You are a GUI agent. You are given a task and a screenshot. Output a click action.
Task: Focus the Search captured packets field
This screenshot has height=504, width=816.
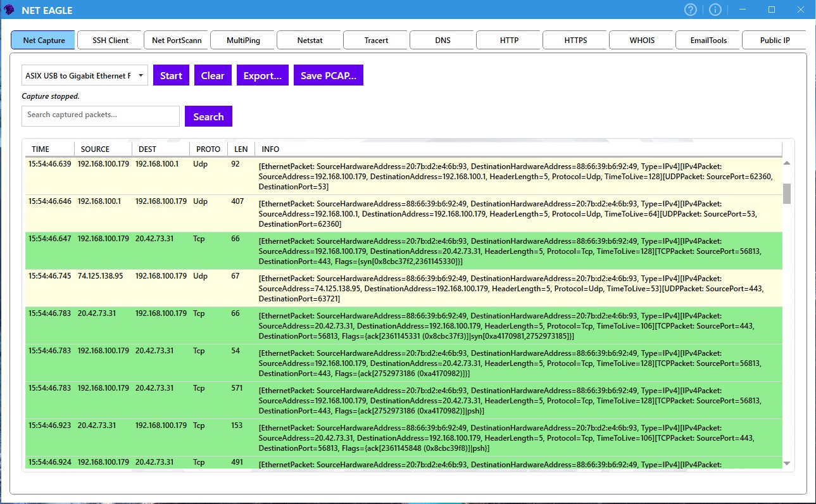tap(101, 116)
